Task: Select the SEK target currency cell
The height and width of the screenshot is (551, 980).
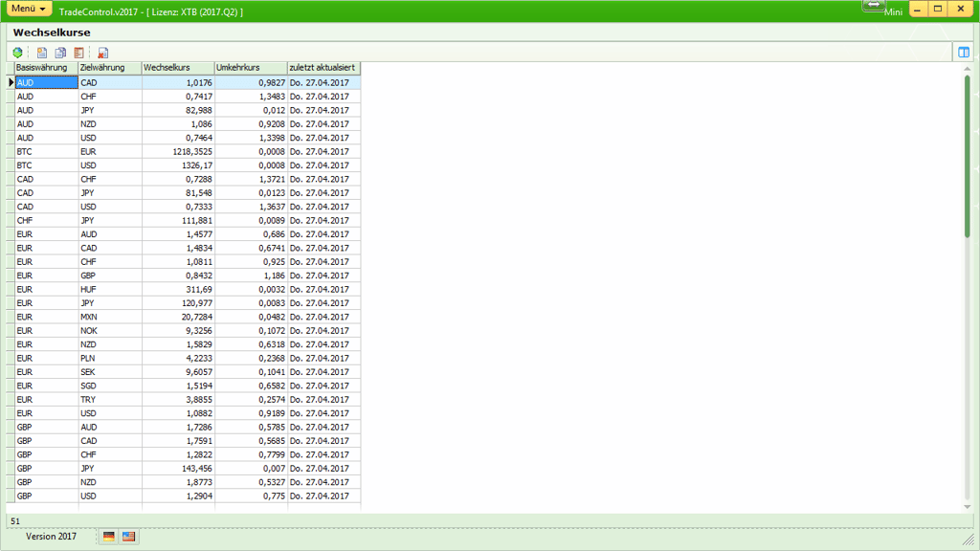Action: [x=110, y=372]
